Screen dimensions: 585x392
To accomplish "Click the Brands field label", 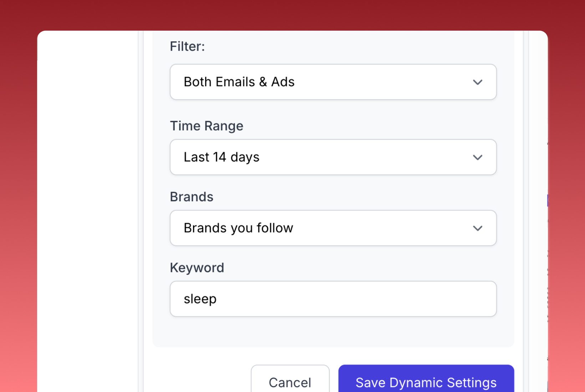I will pos(192,197).
